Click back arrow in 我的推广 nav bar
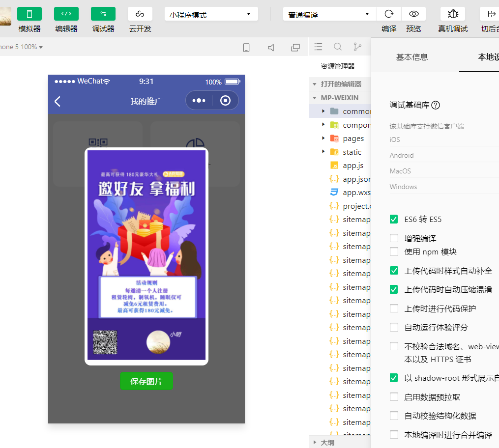Image resolution: width=499 pixels, height=448 pixels. 58,101
